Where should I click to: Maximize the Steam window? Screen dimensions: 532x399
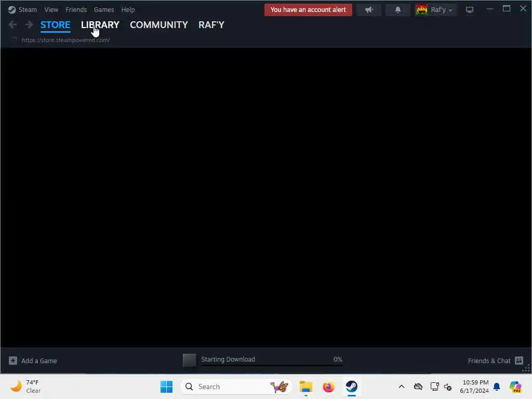507,9
